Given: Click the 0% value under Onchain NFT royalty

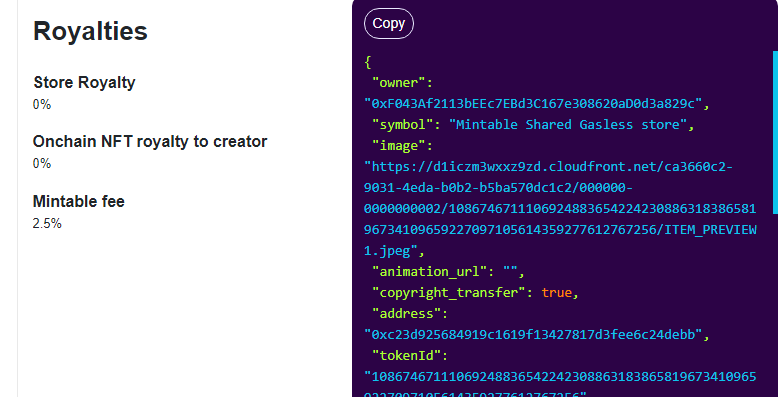Looking at the screenshot, I should 42,164.
